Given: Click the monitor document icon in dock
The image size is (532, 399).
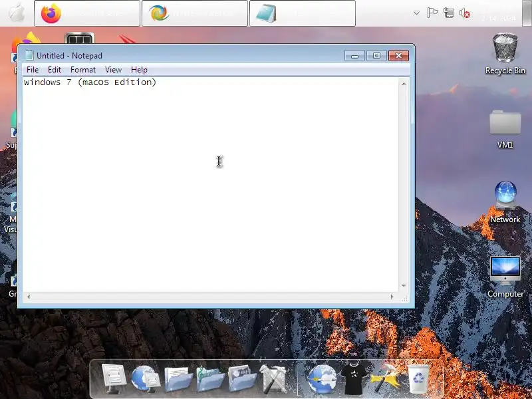Looking at the screenshot, I should pyautogui.click(x=114, y=378).
